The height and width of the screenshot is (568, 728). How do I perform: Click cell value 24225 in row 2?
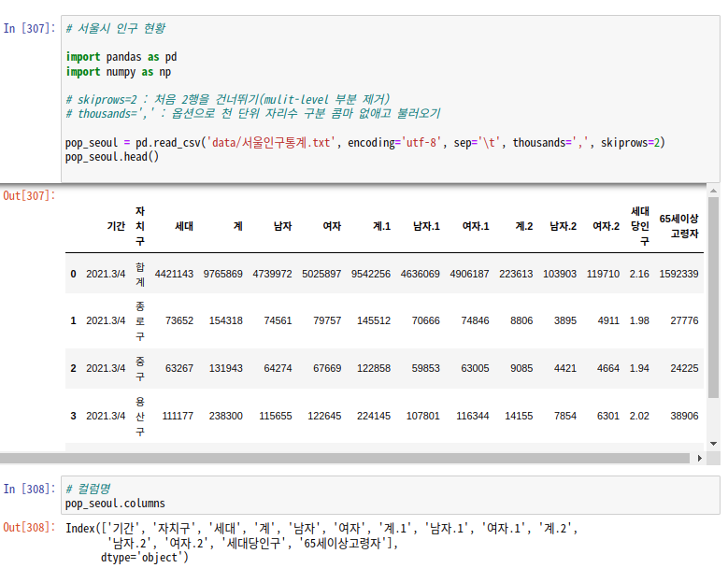tap(684, 368)
